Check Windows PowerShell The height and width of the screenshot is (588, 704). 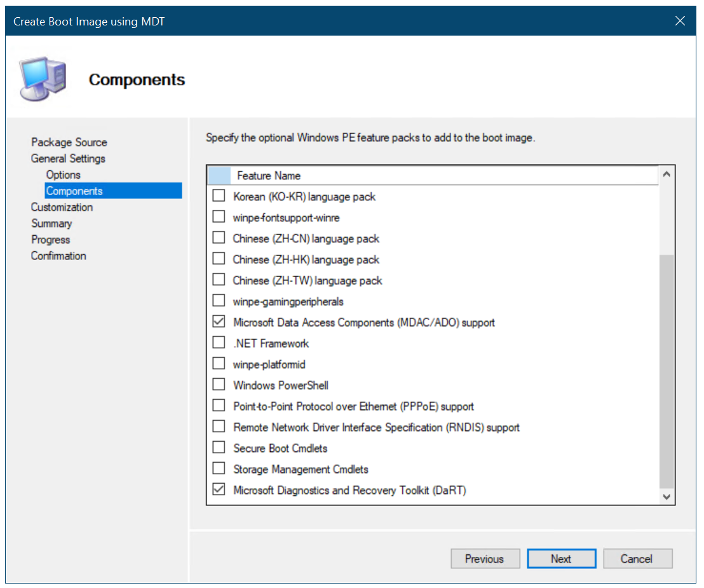coord(219,384)
